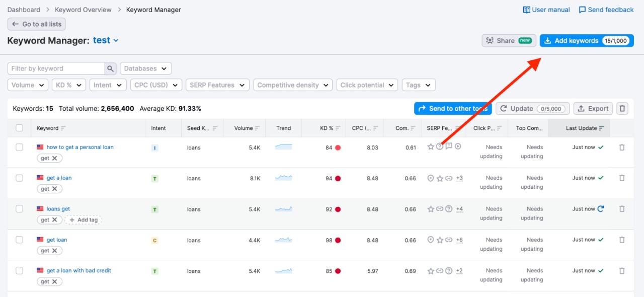Select the 'get loan' row checkbox
Screen dimensions: 644x297
click(19, 240)
